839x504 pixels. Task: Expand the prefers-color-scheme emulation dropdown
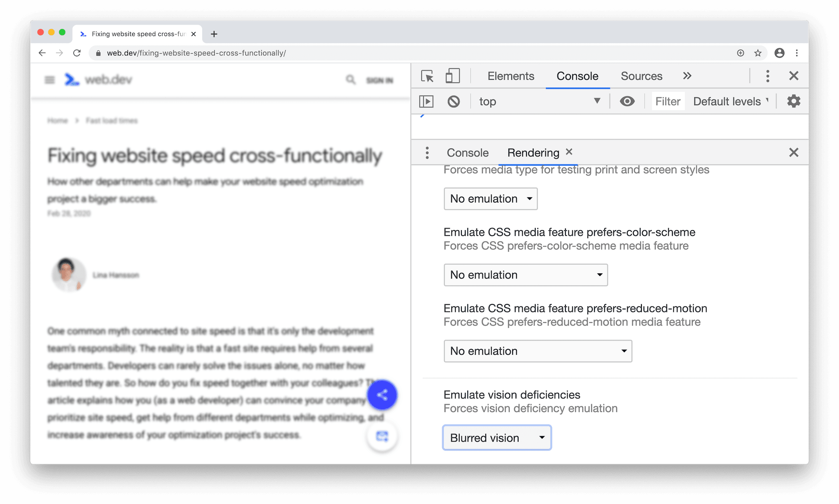point(525,275)
